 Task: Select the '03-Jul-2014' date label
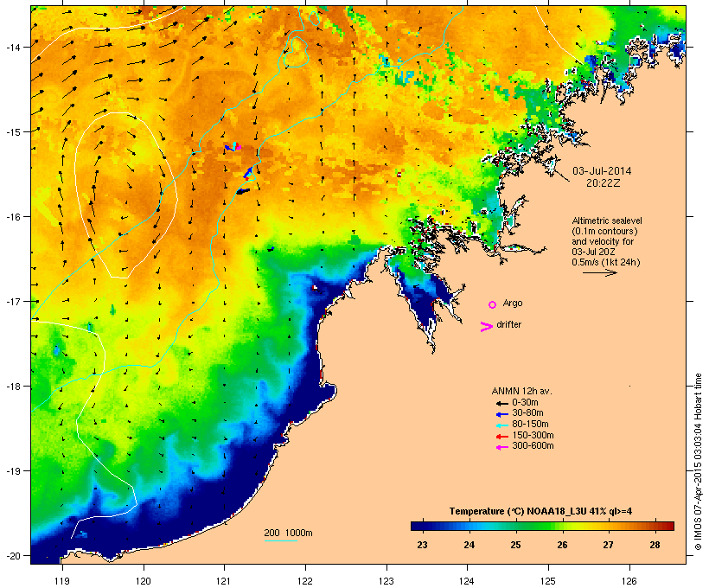coord(602,171)
